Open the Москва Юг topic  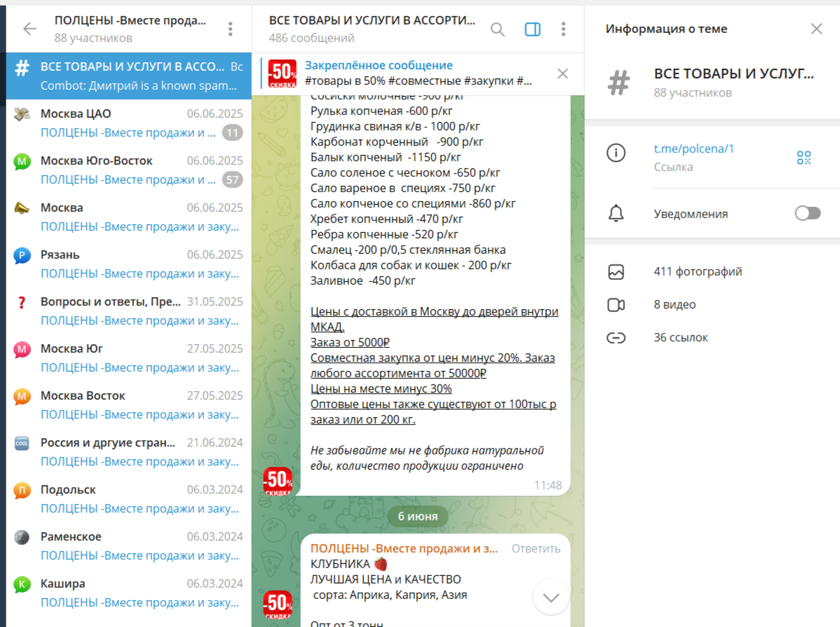click(128, 358)
